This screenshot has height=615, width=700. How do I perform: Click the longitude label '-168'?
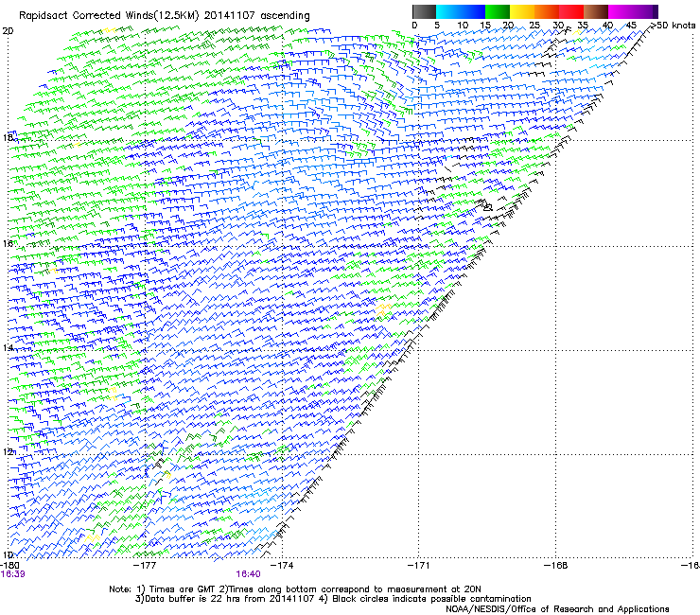(556, 566)
